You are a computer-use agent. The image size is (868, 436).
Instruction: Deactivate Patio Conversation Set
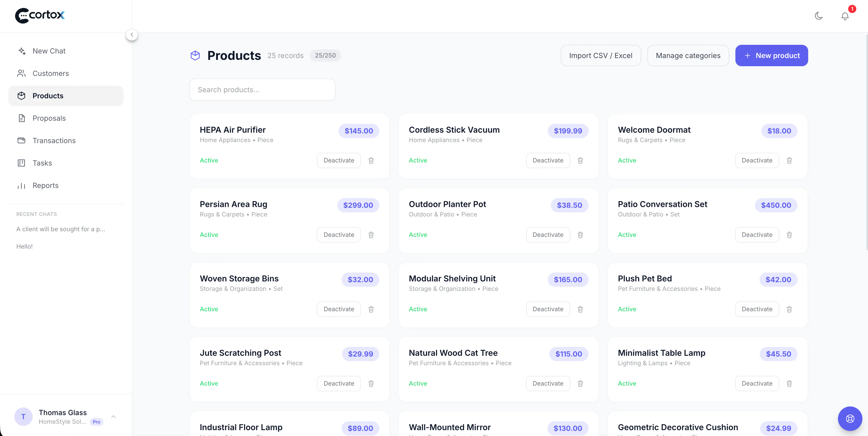pyautogui.click(x=757, y=235)
